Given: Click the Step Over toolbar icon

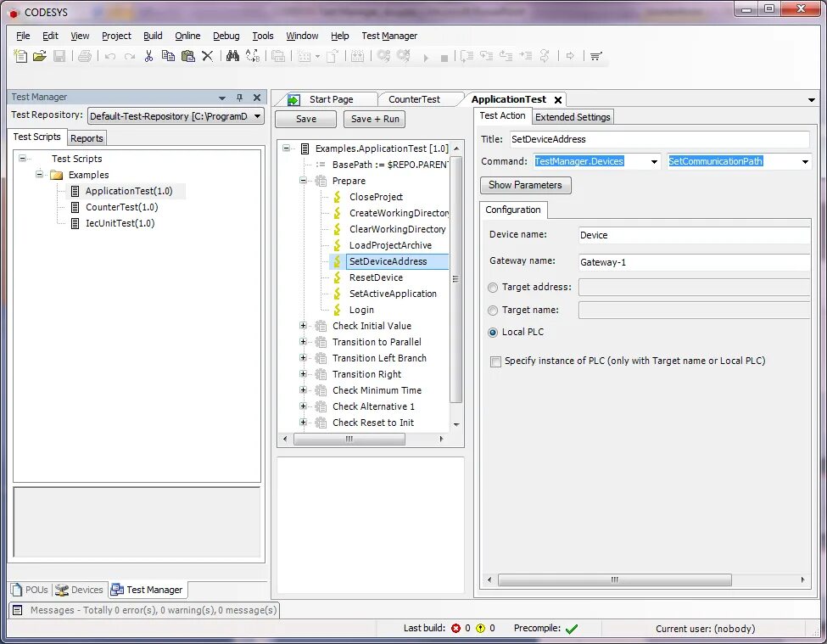Looking at the screenshot, I should click(486, 56).
